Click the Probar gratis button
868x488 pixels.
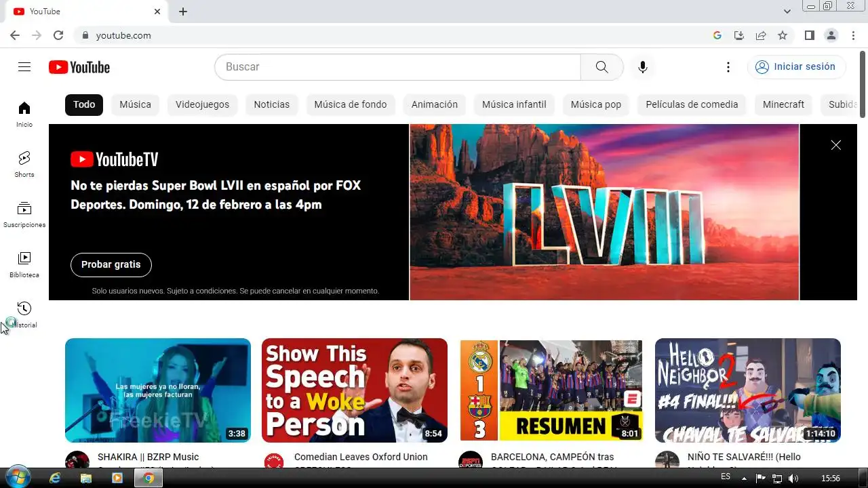coord(111,264)
